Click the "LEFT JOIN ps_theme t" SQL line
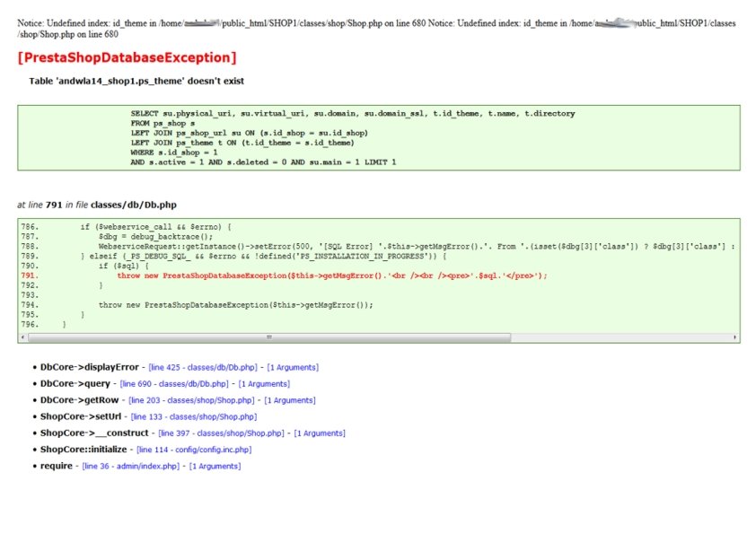Viewport: 756px width, 534px height. click(x=242, y=143)
